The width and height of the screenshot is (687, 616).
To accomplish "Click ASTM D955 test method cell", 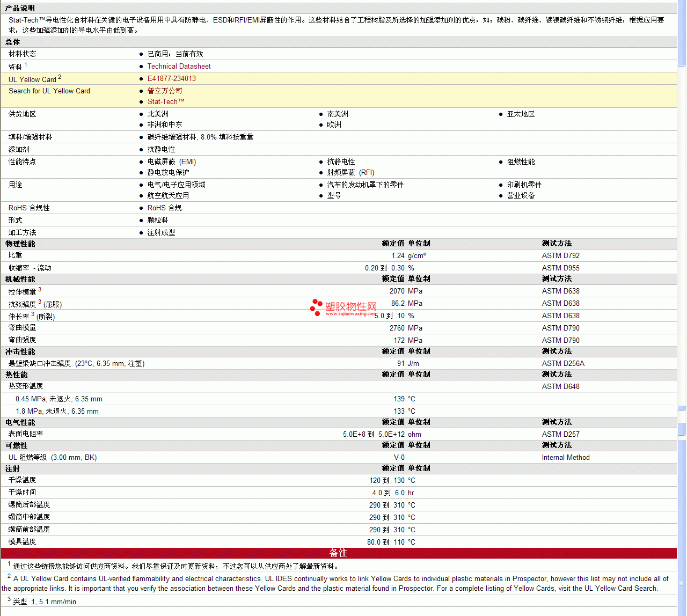I will click(561, 268).
